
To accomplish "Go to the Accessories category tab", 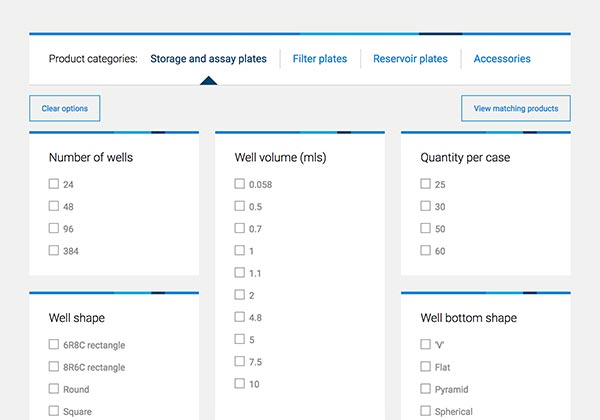I will point(502,59).
